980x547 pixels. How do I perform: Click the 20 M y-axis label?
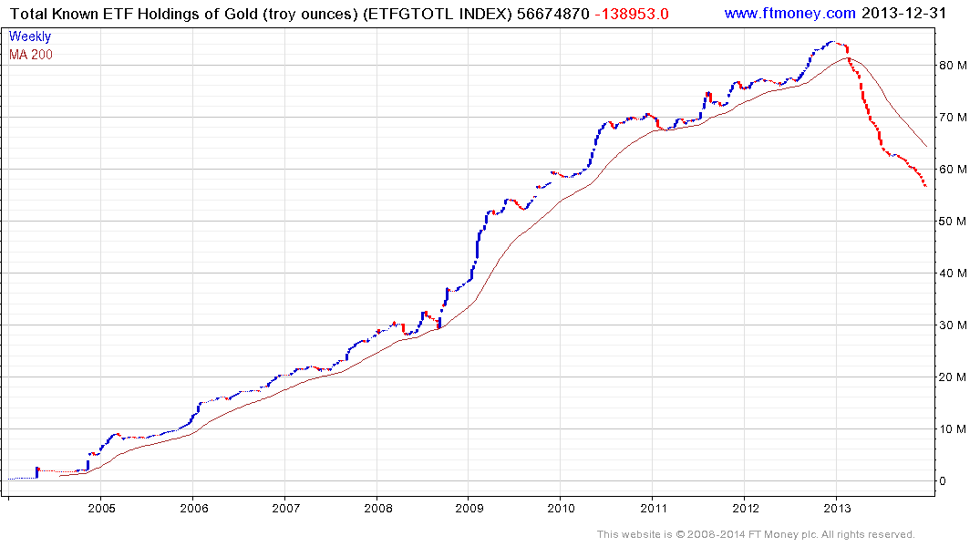tap(952, 377)
